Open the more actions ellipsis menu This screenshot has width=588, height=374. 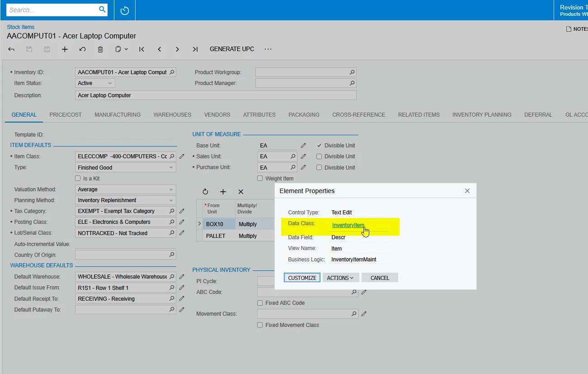tap(268, 49)
